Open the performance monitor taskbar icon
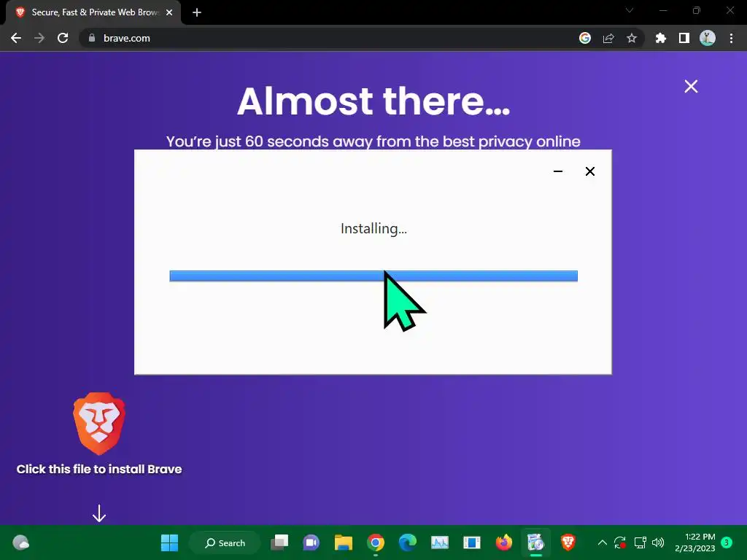 [x=440, y=542]
